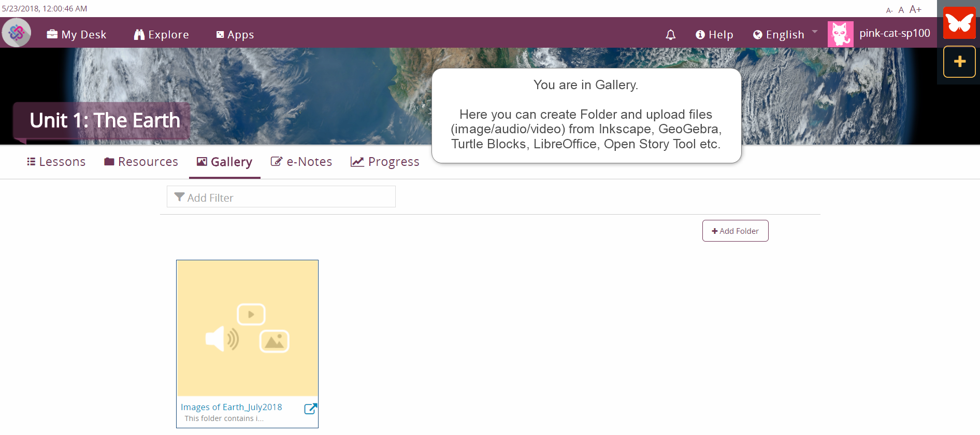Decrease font size with A- control

pos(889,10)
